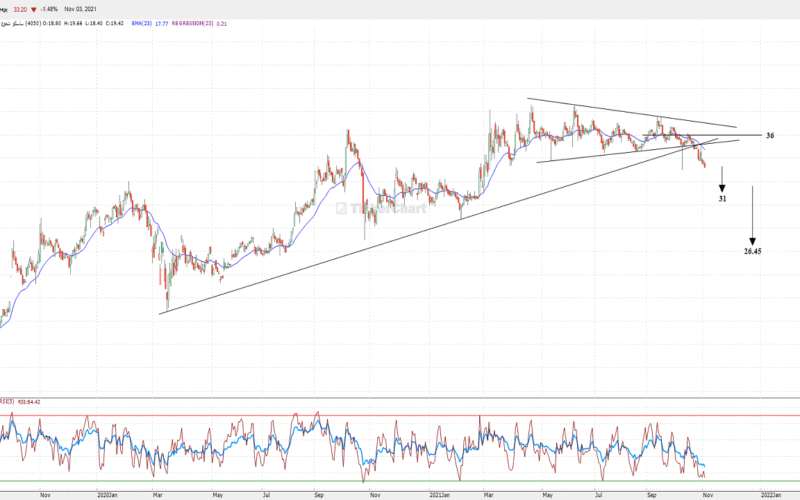The width and height of the screenshot is (800, 500).
Task: Click the 26.45 price target label
Action: click(753, 251)
